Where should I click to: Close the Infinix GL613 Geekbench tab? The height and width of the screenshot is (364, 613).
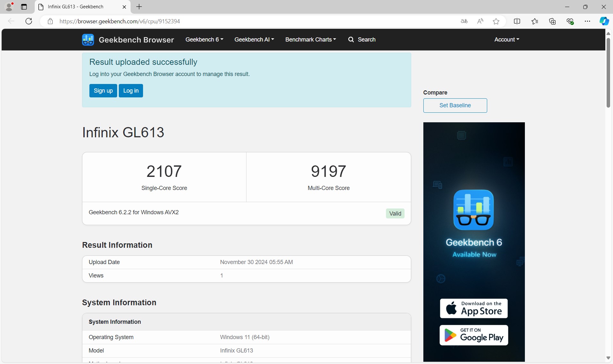click(124, 7)
